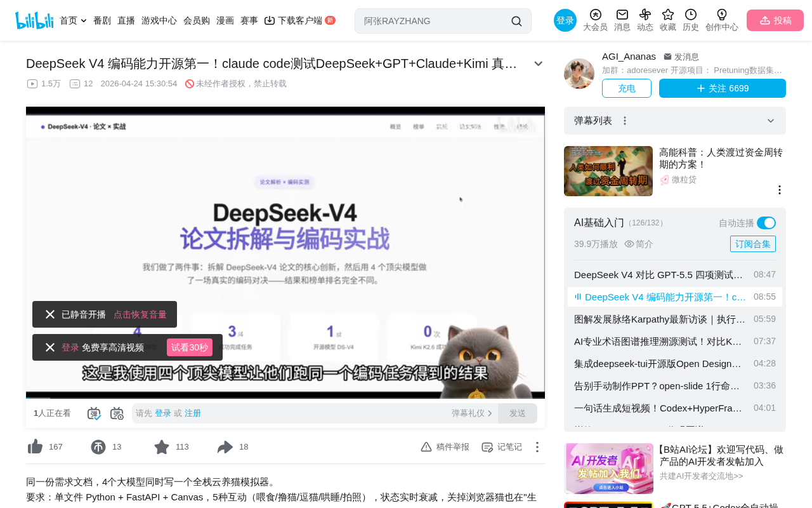The image size is (812, 508).
Task: Click the video player area
Action: tap(285, 253)
